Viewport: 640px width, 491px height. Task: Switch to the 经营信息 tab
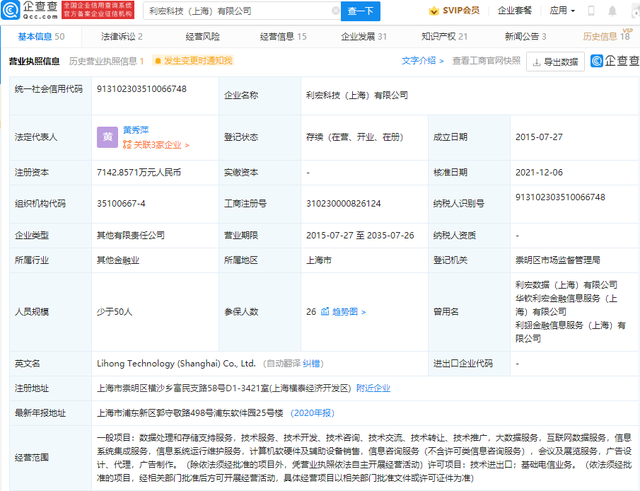(283, 37)
